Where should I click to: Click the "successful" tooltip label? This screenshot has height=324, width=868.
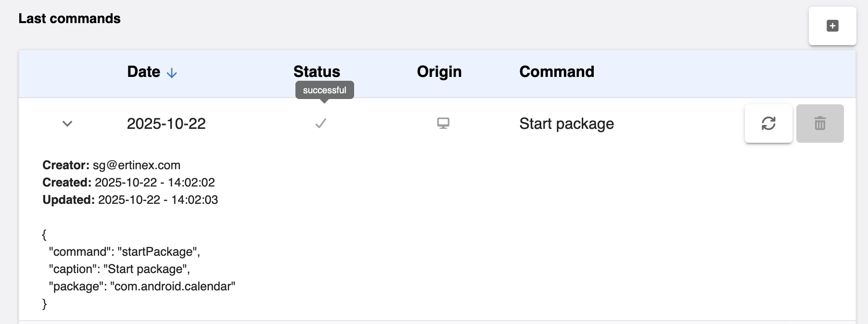tap(324, 90)
